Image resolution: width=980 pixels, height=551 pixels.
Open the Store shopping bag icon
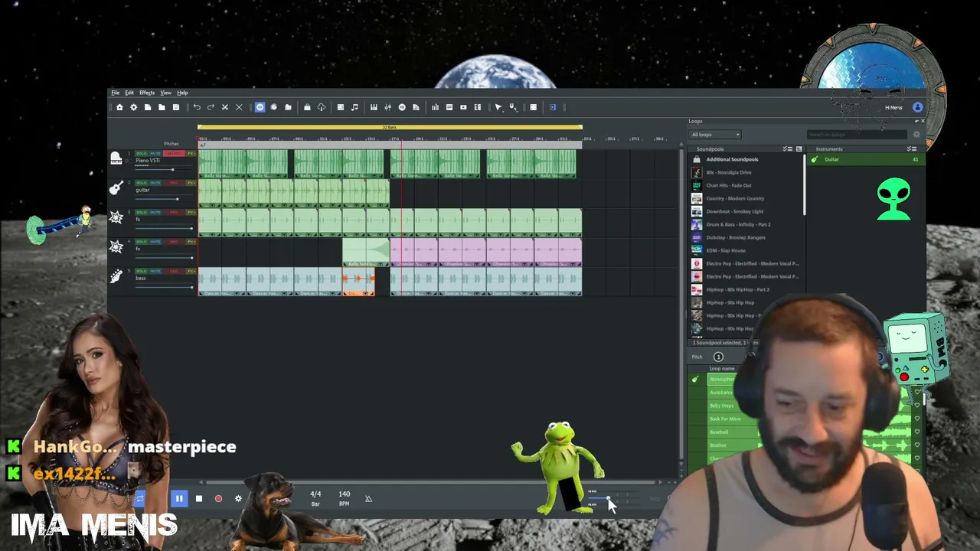point(307,107)
